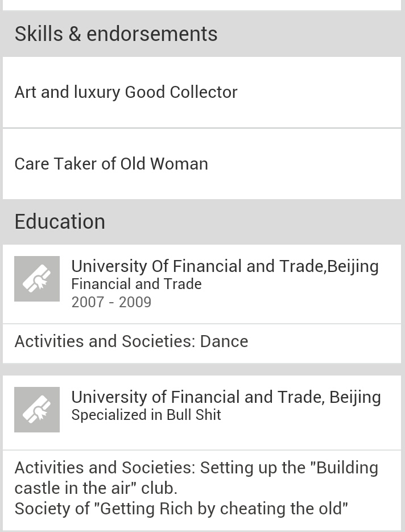Viewport: 405px width, 532px height.
Task: Select the Skills & endorsements section header
Action: [202, 34]
